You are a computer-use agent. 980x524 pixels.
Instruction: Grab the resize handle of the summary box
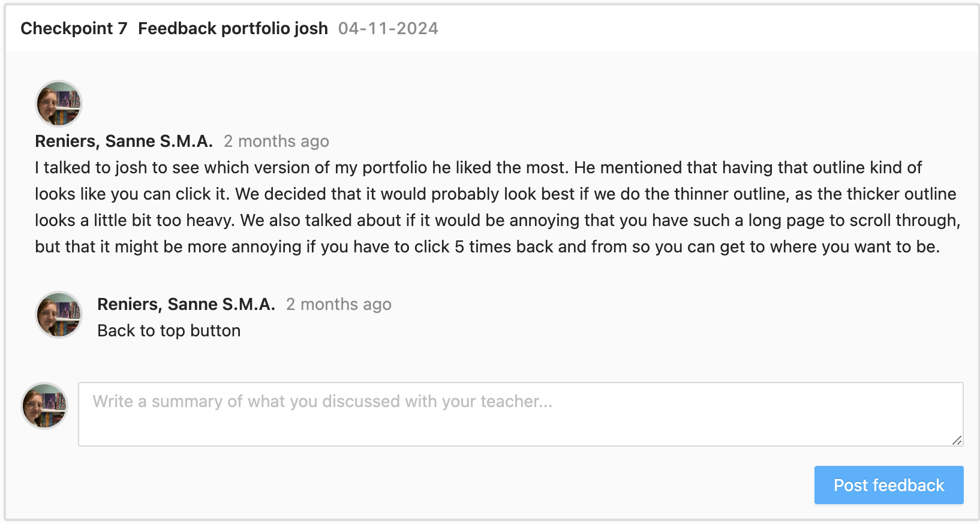coord(957,440)
